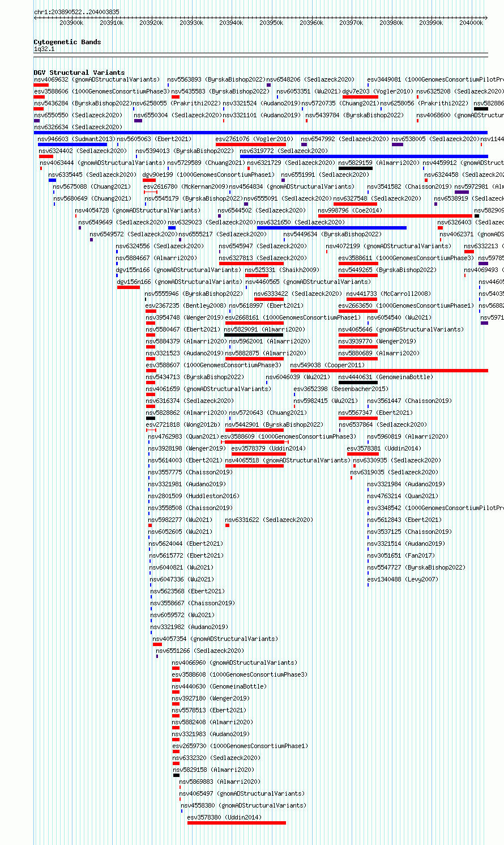The height and width of the screenshot is (845, 504).
Task: Click nsv6316374 (Sedlazeck2020) label
Action: point(190,401)
